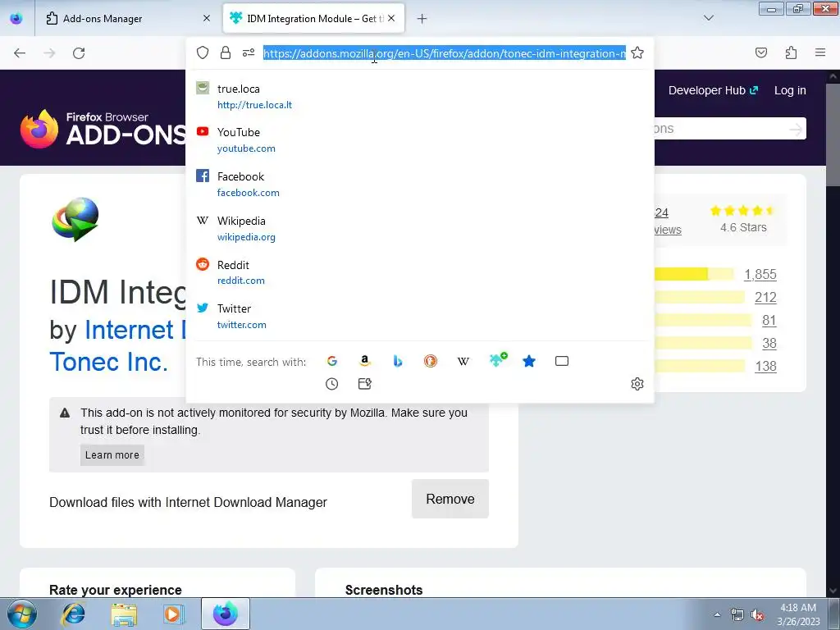The width and height of the screenshot is (840, 630).
Task: Launch Internet Explorer from taskbar
Action: coord(73,614)
